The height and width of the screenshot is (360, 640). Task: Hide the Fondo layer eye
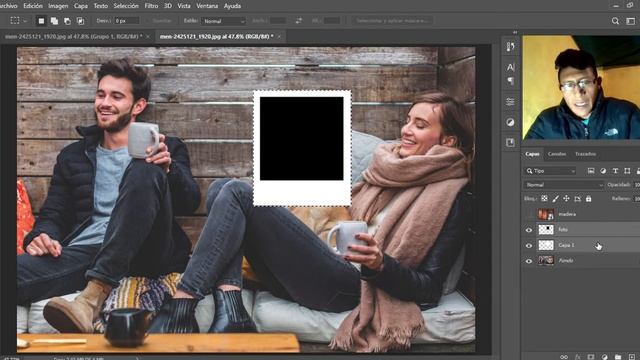coord(529,261)
